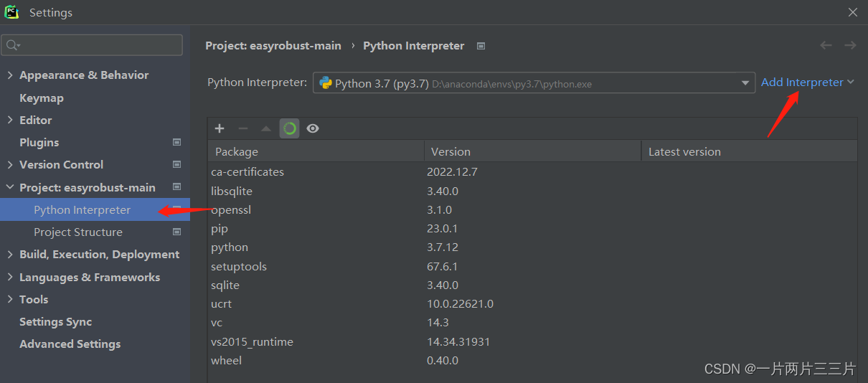Click the install package plus icon
Image resolution: width=868 pixels, height=383 pixels.
tap(220, 128)
